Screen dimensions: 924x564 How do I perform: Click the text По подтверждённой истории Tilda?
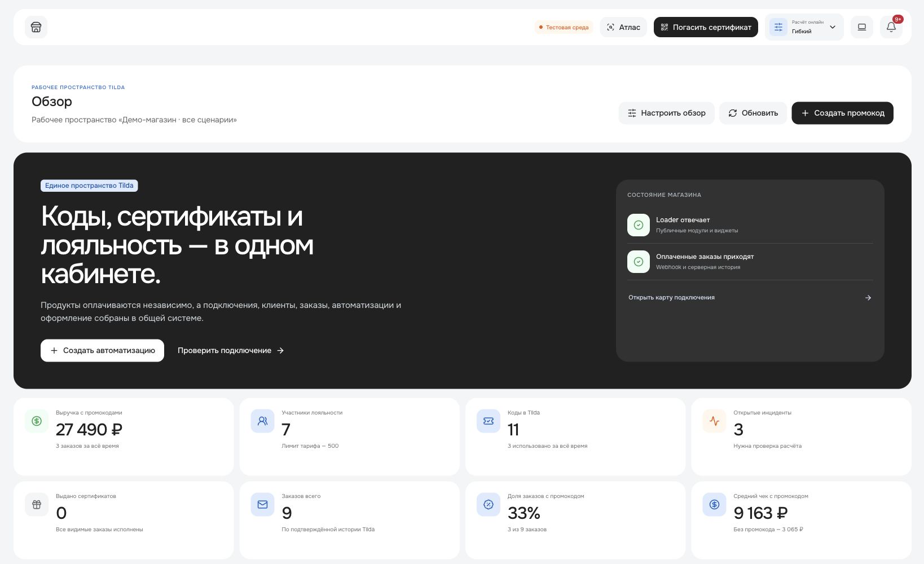(x=328, y=530)
